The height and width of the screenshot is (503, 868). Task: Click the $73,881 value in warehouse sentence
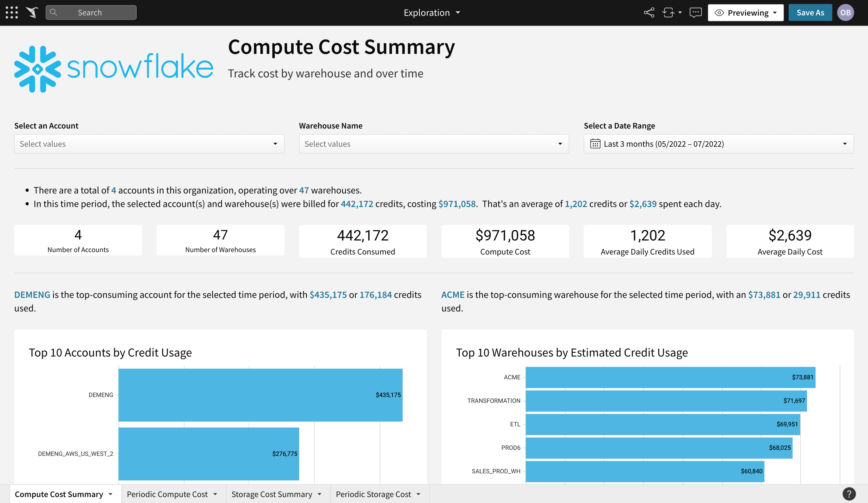coord(764,295)
